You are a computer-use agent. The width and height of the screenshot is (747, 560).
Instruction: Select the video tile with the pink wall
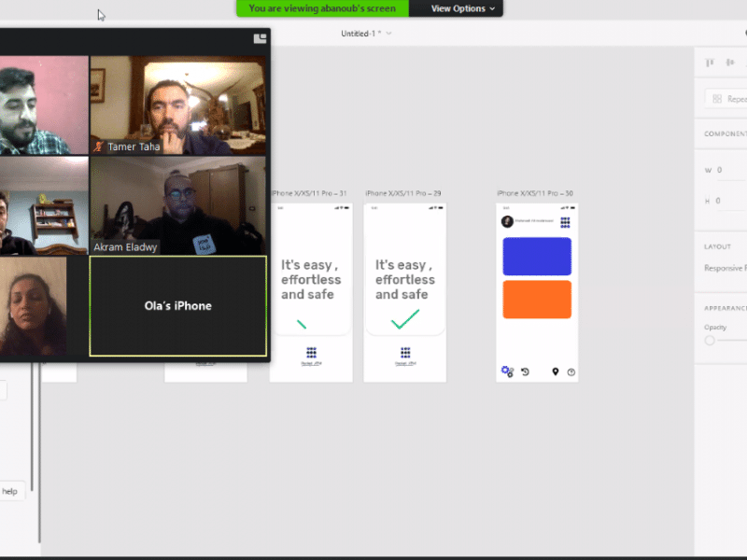click(x=44, y=105)
